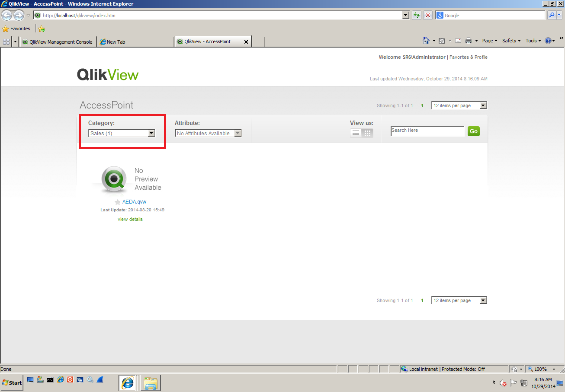
Task: Close the QlikView - AccessPoint tab
Action: (x=246, y=42)
